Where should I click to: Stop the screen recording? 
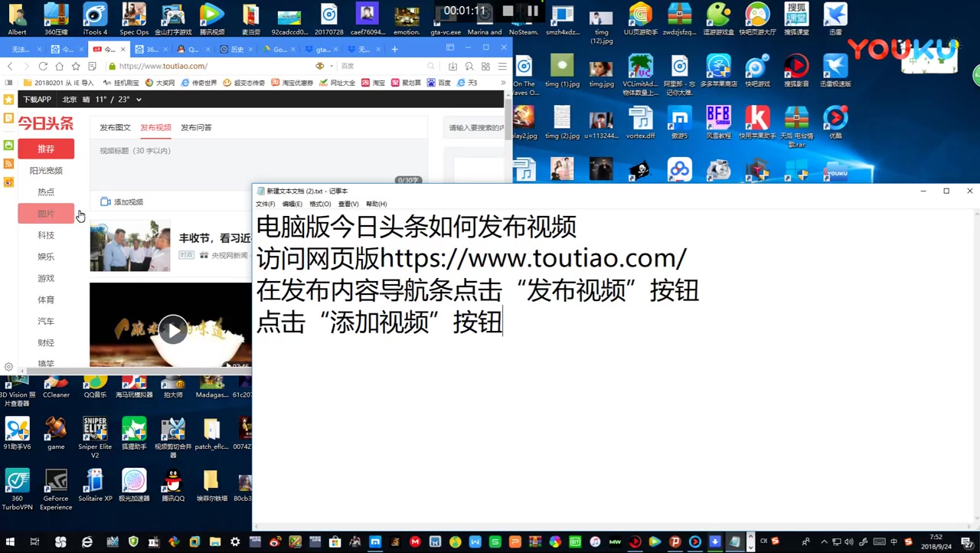click(x=508, y=11)
